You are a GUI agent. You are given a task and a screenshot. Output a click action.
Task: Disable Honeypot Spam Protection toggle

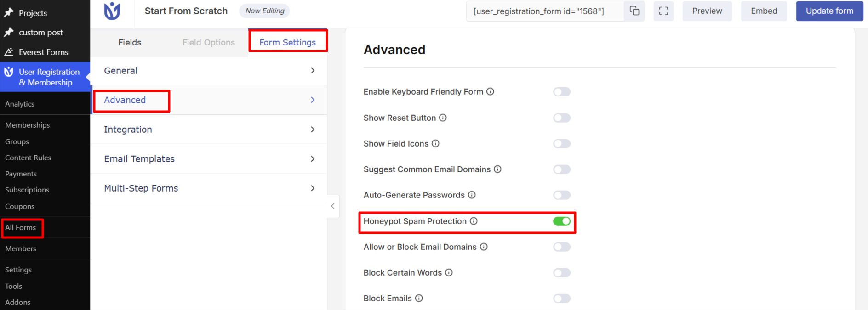(x=562, y=221)
